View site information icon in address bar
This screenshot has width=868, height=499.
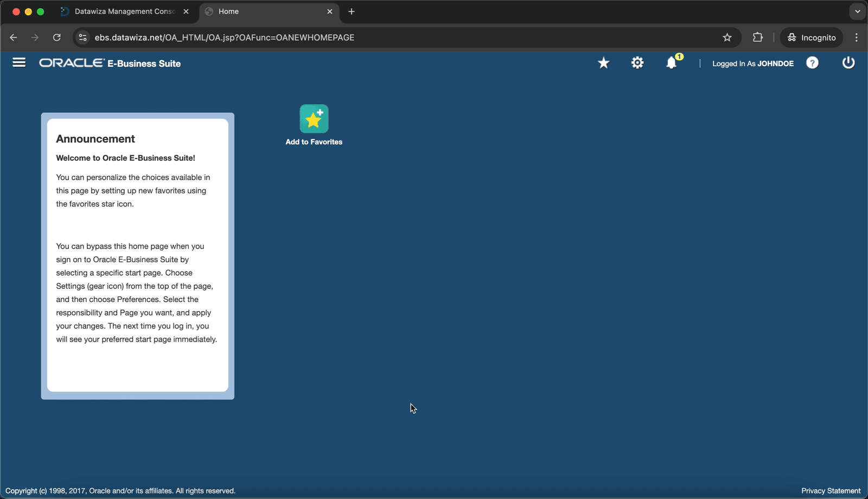[82, 37]
